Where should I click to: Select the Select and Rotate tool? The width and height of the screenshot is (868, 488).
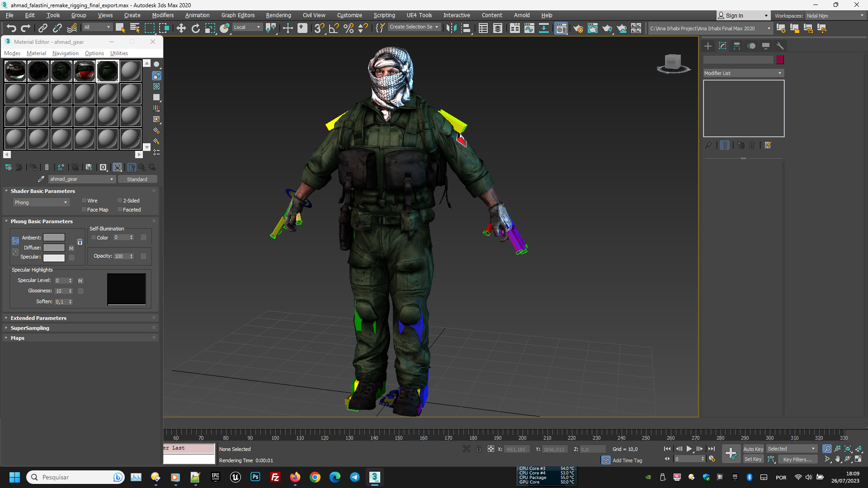point(195,28)
